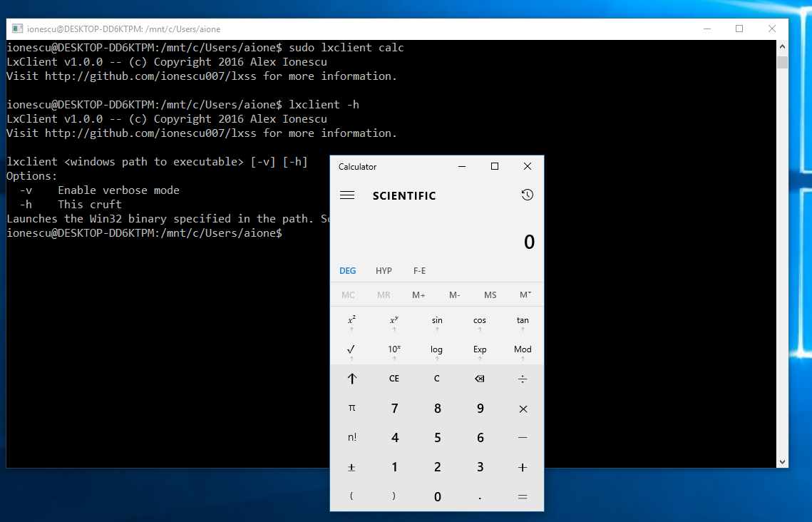The image size is (812, 522).
Task: Click the terminal scrollbar thumb
Action: tap(782, 62)
